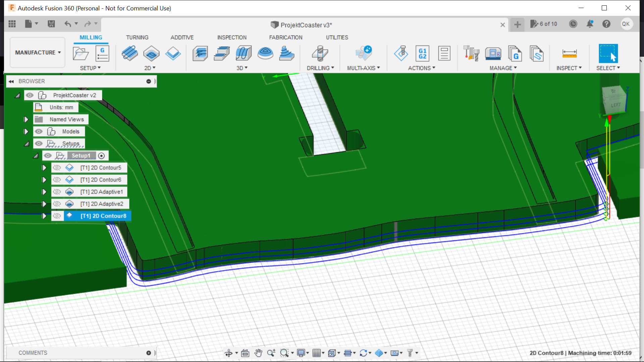Open the Tool Library icon under Manage

[x=471, y=54]
